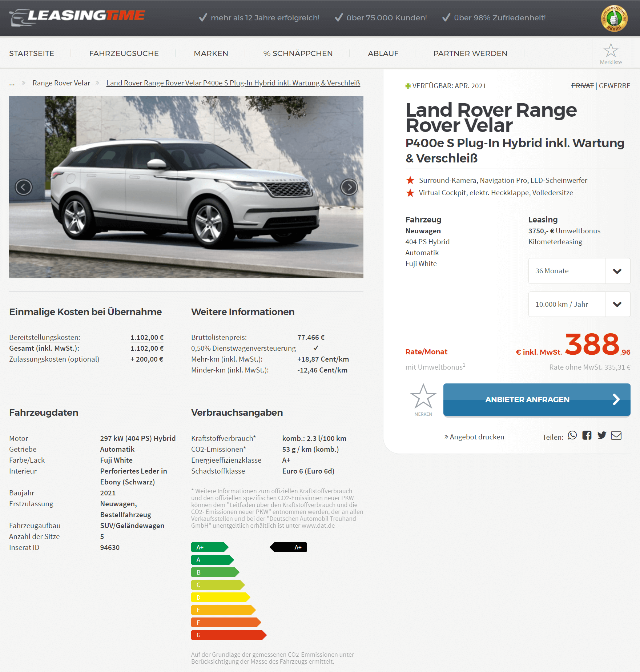Open the 10.000 km / Jahr dropdown
This screenshot has height=672, width=640.
[579, 304]
